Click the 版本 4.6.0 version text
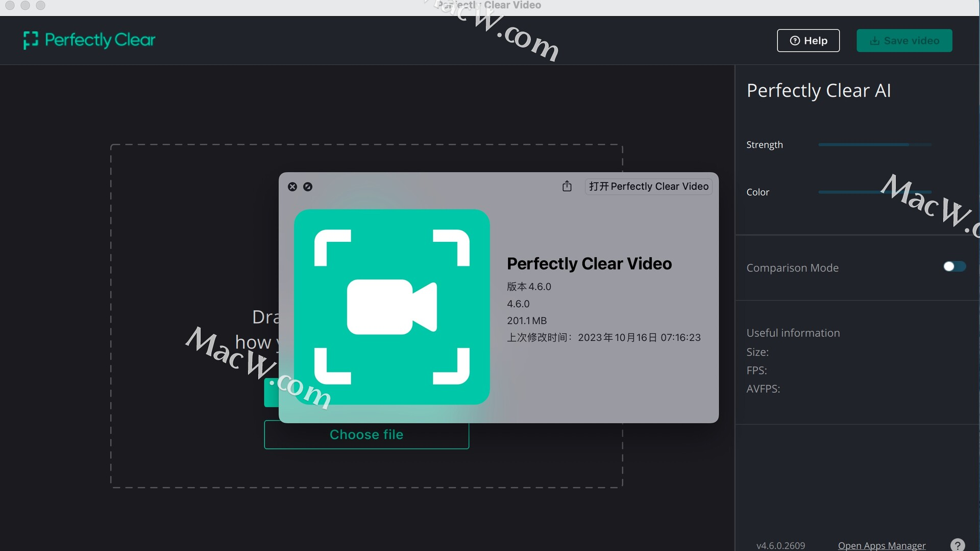980x551 pixels. click(529, 287)
